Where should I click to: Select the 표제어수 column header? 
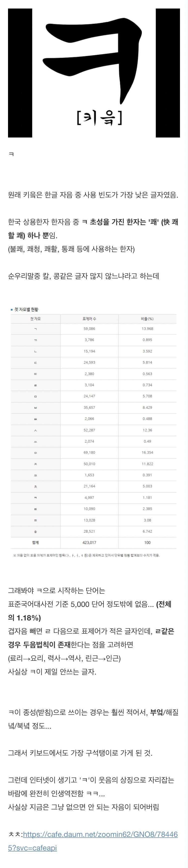[89, 319]
